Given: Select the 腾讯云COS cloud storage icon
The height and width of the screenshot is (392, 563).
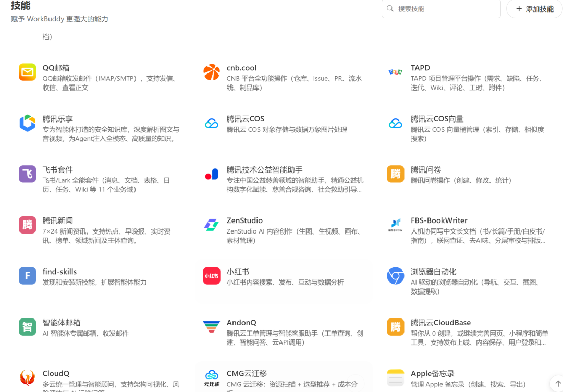Looking at the screenshot, I should 212,124.
